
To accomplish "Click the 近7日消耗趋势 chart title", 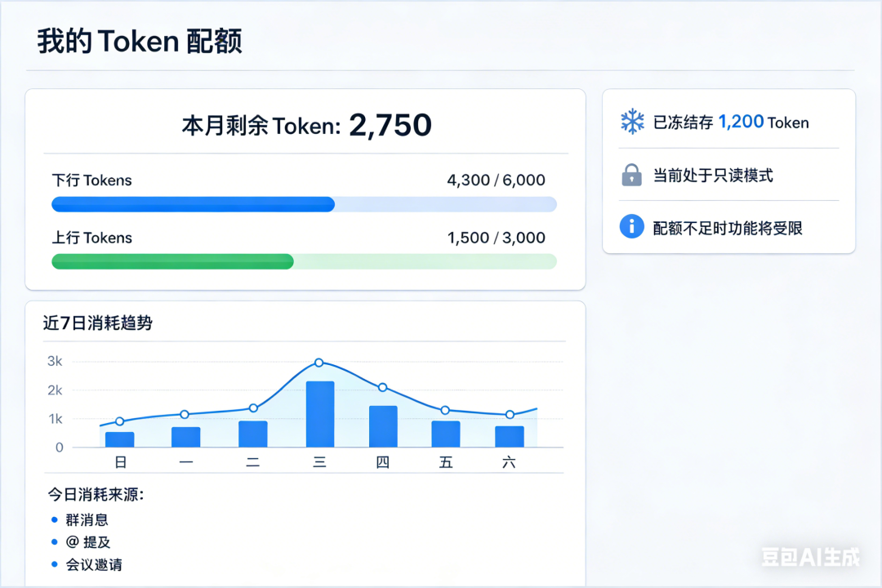I will (x=98, y=323).
